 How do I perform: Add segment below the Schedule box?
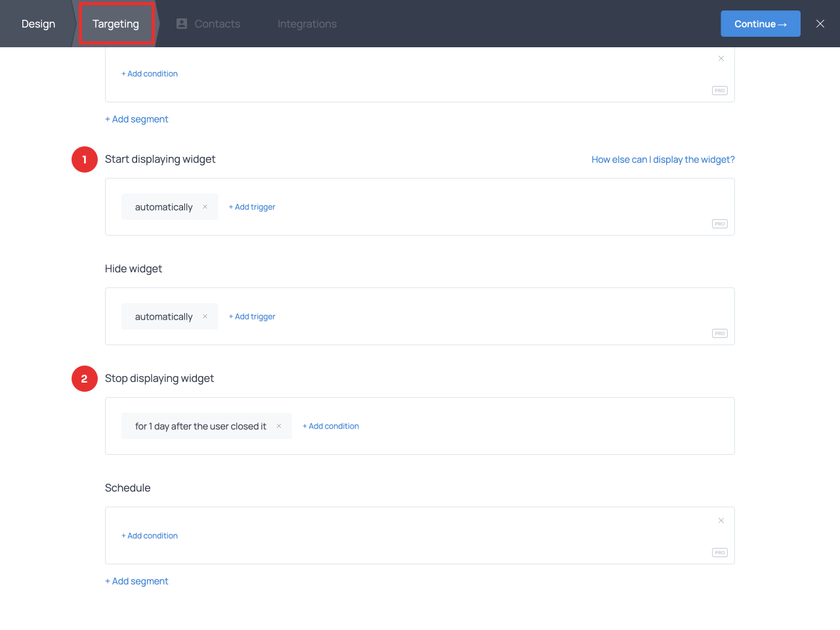click(136, 581)
